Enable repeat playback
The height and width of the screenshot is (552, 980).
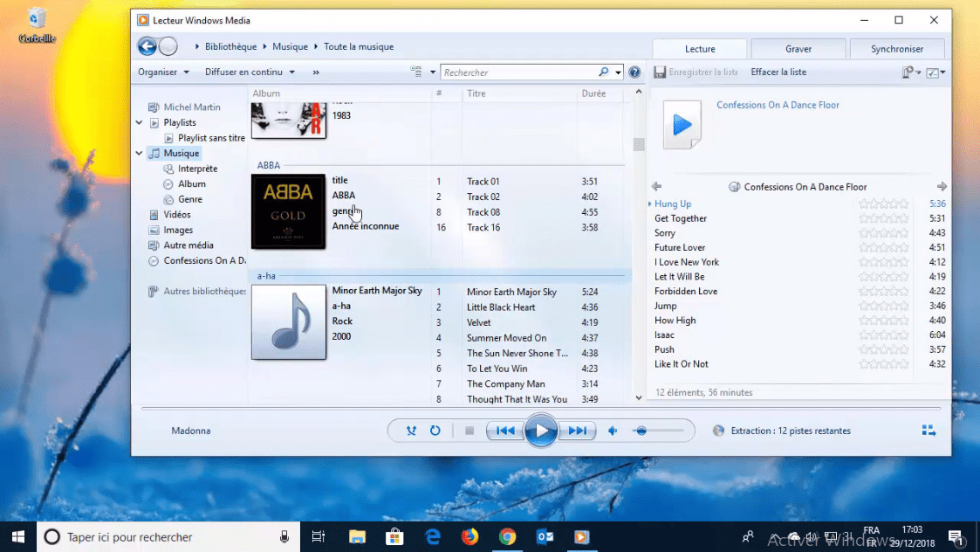435,430
